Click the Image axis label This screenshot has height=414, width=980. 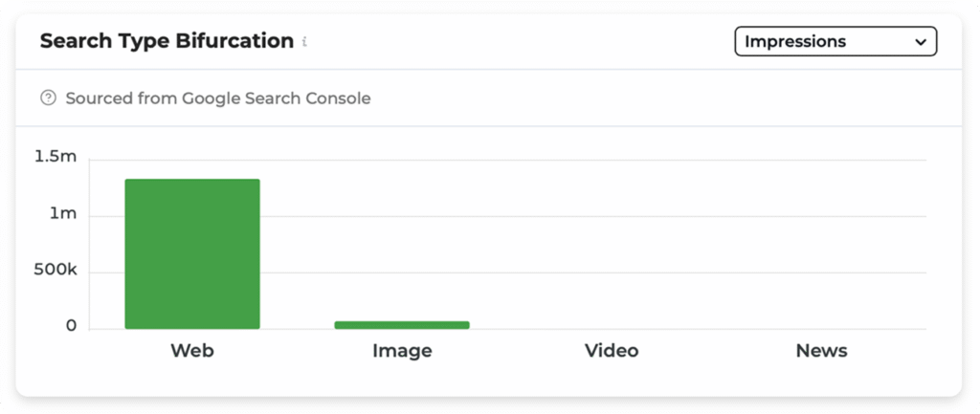402,351
